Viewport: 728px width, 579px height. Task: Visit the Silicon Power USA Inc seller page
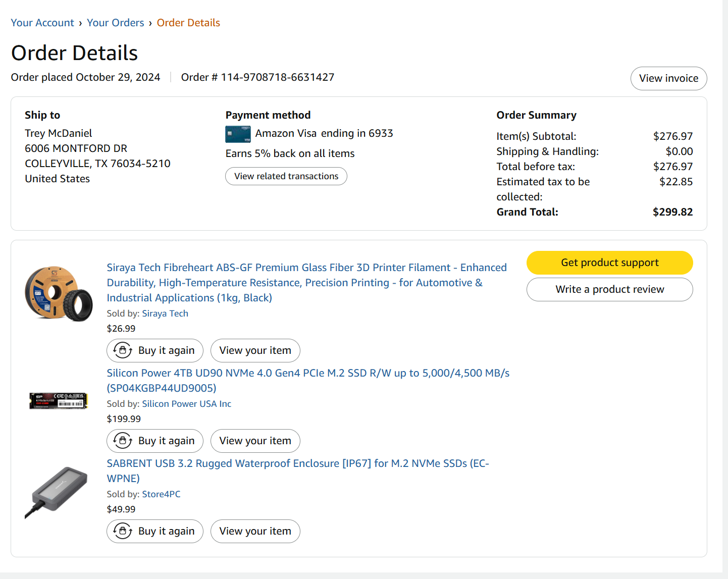[186, 404]
